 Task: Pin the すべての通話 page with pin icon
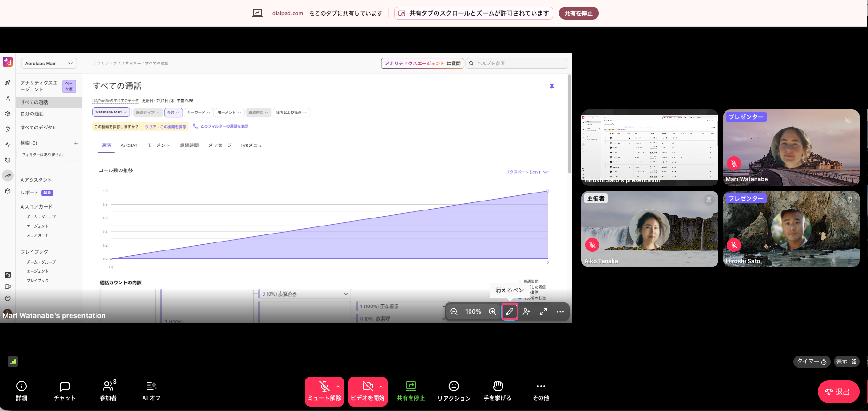[x=552, y=86]
